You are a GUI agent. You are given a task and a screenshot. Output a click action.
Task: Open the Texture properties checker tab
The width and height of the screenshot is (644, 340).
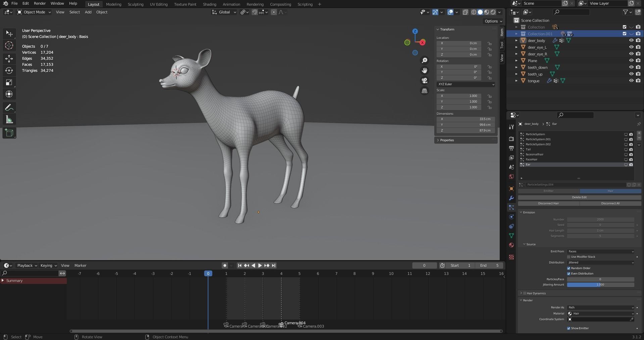point(511,257)
